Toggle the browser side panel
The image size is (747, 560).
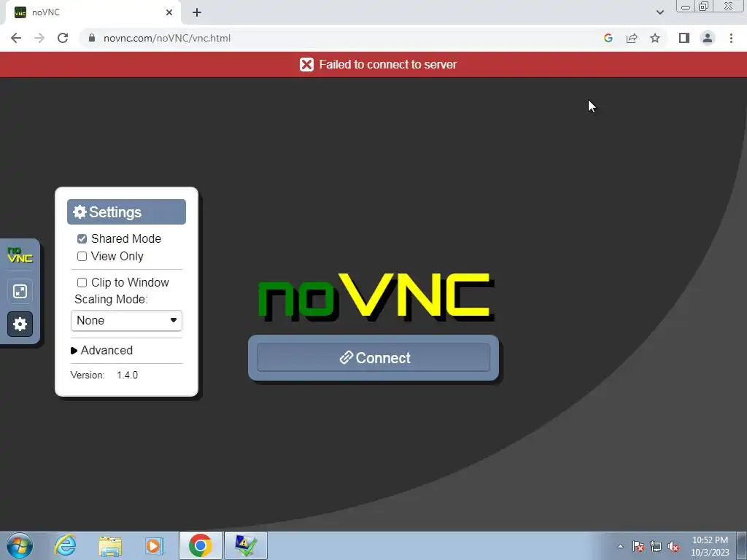pos(684,38)
